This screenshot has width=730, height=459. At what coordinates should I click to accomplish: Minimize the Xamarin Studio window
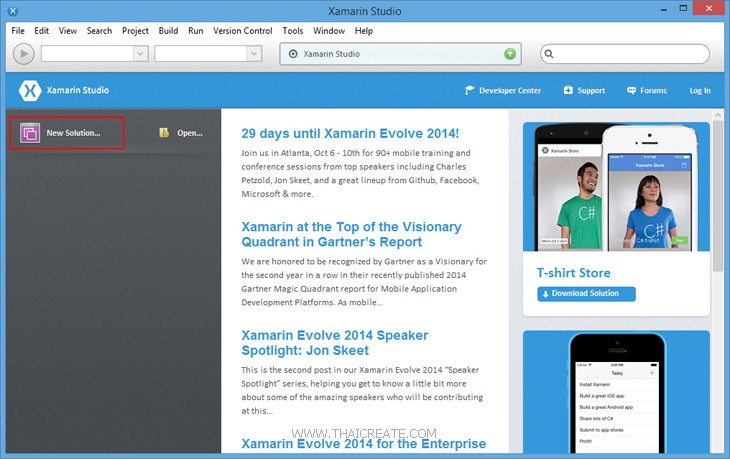click(x=663, y=9)
